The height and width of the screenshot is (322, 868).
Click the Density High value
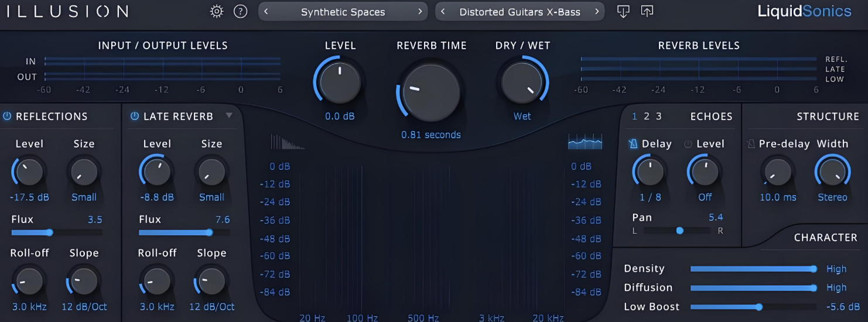(836, 269)
